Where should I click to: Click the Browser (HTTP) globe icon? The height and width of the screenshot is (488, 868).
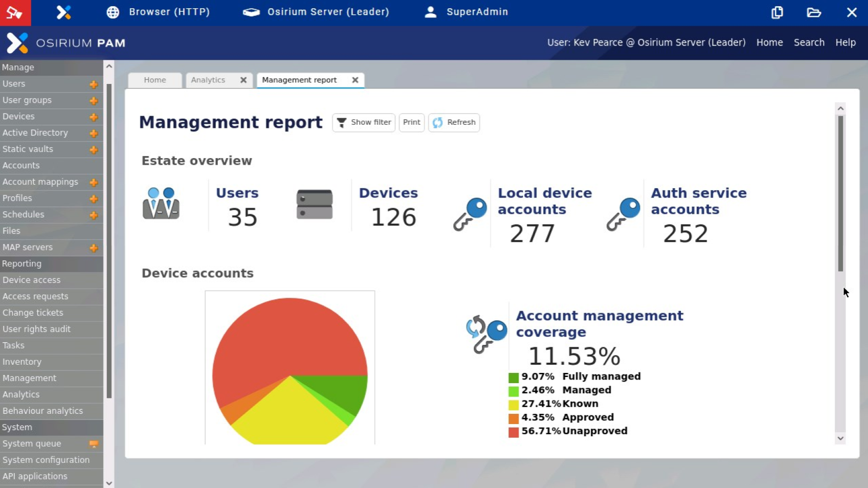[x=113, y=12]
